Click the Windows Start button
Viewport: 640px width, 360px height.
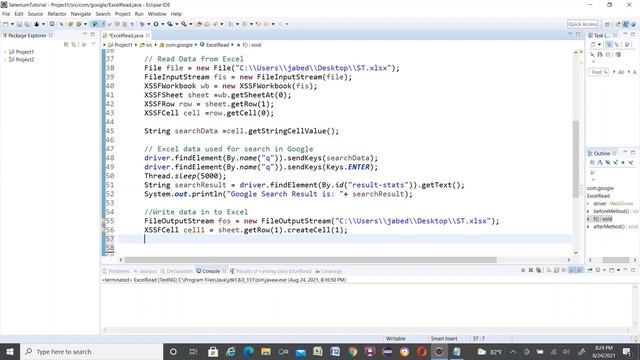pos(10,351)
